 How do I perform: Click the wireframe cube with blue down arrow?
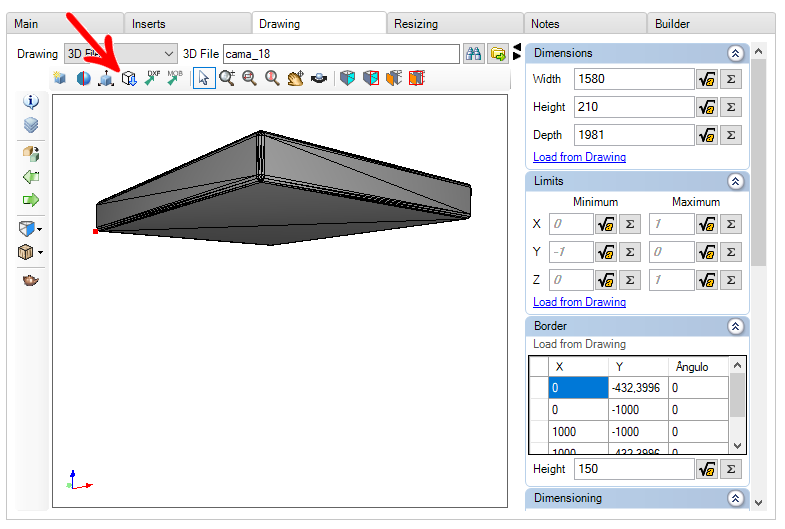point(129,78)
